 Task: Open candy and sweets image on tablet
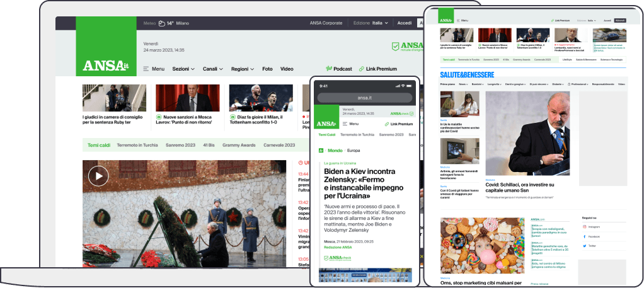pyautogui.click(x=482, y=246)
